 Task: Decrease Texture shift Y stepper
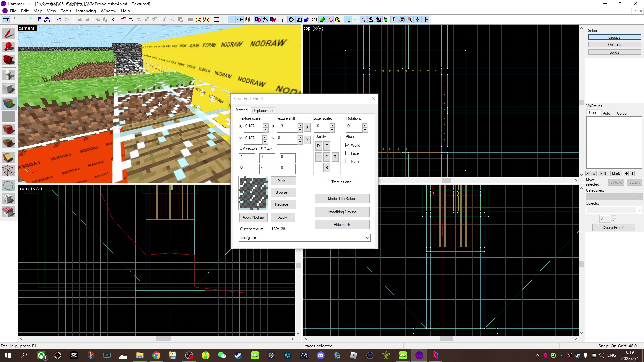pyautogui.click(x=300, y=142)
